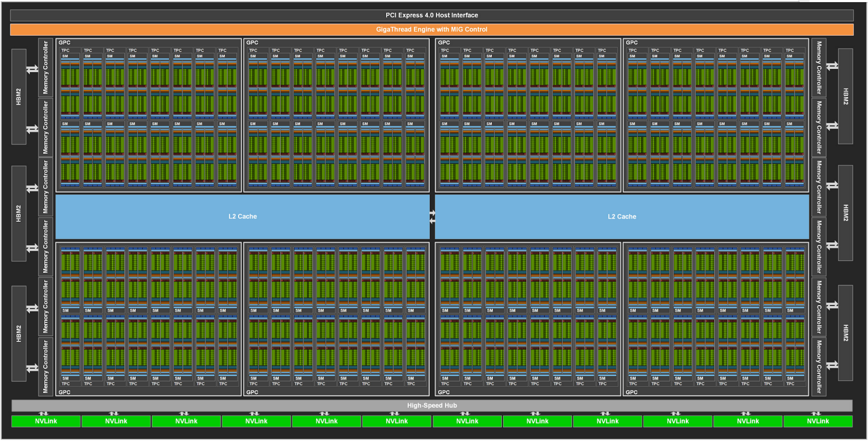Screen dimensions: 868x441
Task: Select the GPC label in the top-left cluster
Action: [64, 43]
